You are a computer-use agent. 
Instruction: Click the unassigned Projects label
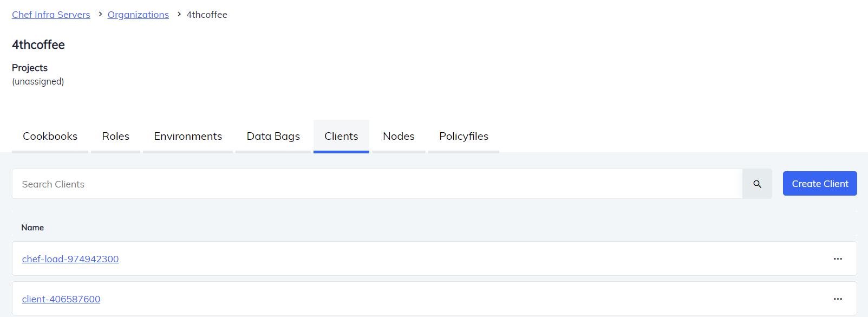[x=38, y=81]
